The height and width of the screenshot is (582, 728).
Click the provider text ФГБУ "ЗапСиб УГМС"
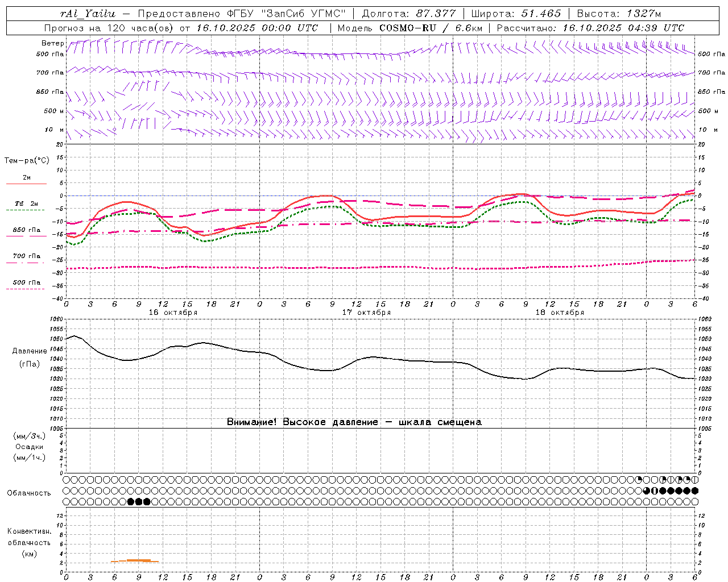[288, 14]
